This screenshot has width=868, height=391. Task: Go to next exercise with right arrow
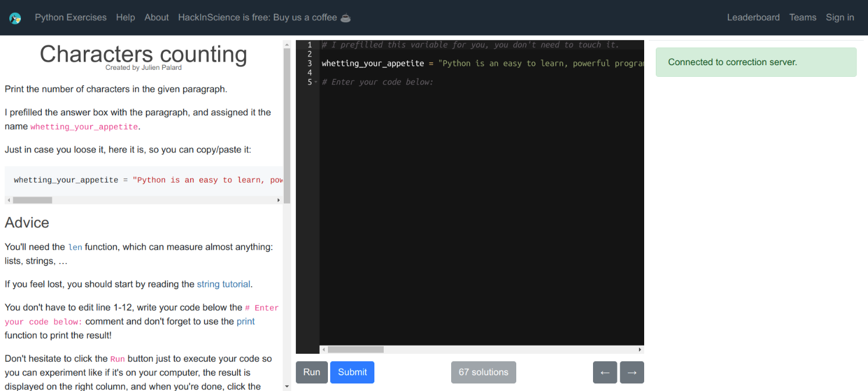point(632,372)
